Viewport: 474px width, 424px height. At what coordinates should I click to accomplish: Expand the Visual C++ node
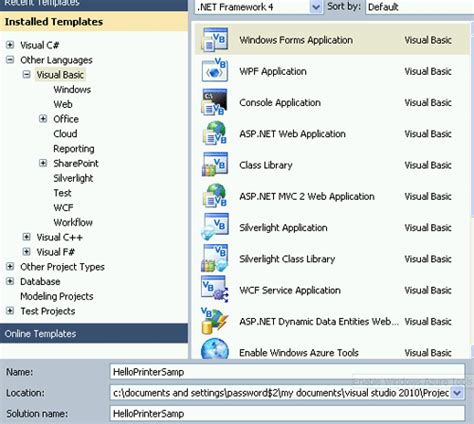(x=27, y=237)
